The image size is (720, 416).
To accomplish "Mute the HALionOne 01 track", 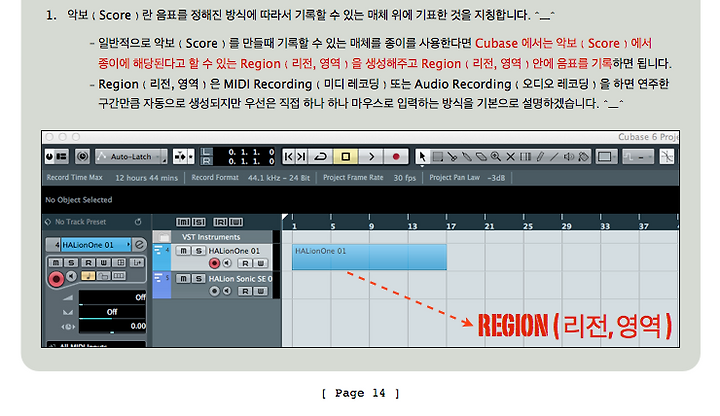I will click(183, 251).
